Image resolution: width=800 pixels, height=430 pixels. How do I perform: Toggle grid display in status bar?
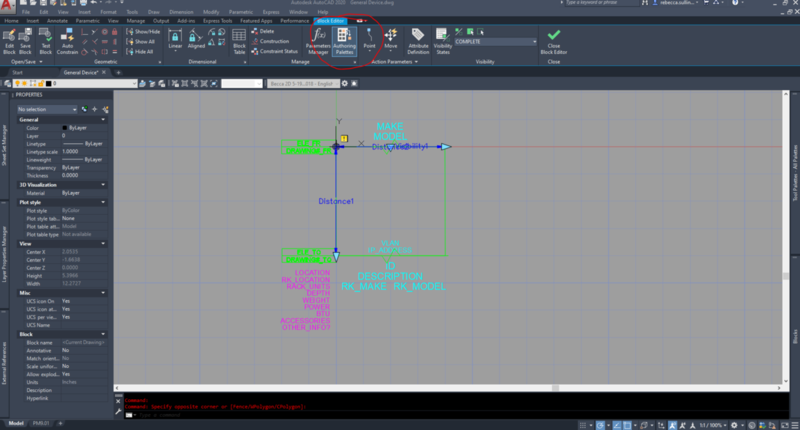(x=582, y=425)
